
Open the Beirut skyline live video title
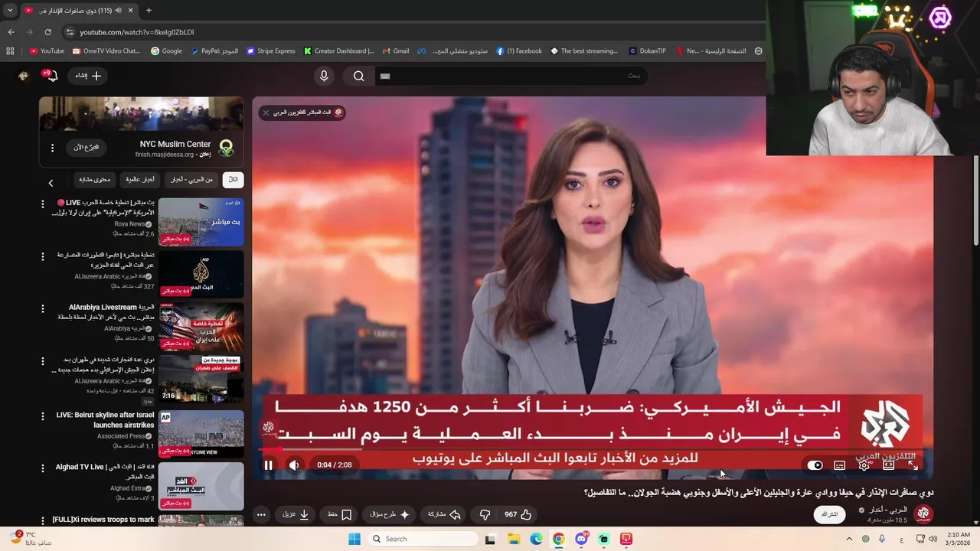click(x=105, y=419)
